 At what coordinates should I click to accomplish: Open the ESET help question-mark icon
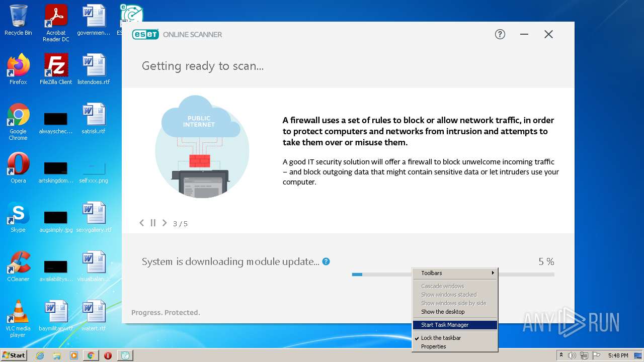(x=500, y=34)
